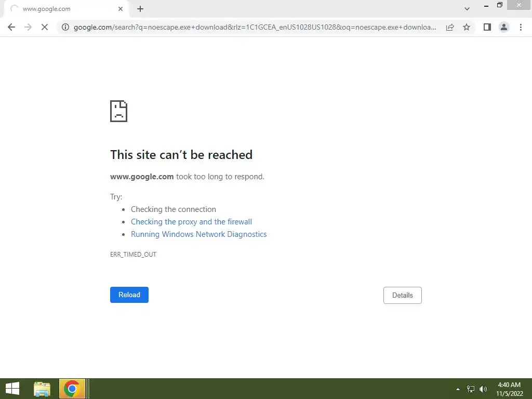Show error Details
The width and height of the screenshot is (532, 399).
[403, 295]
